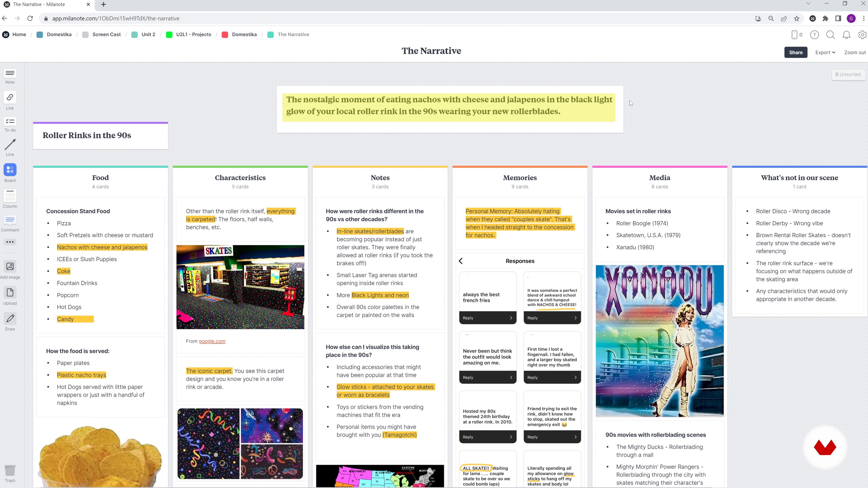The height and width of the screenshot is (488, 868).
Task: Click the Upload tool
Action: (10, 296)
